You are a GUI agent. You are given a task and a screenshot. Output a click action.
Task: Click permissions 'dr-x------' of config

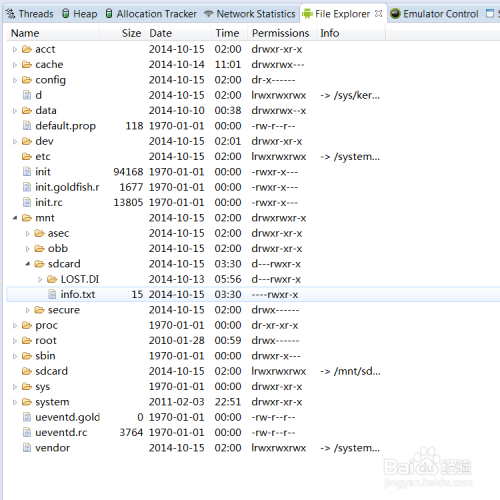(x=273, y=80)
